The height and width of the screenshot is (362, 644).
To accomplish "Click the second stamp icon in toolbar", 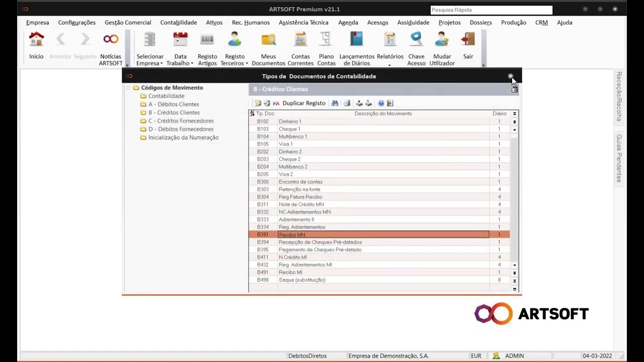I will click(368, 103).
